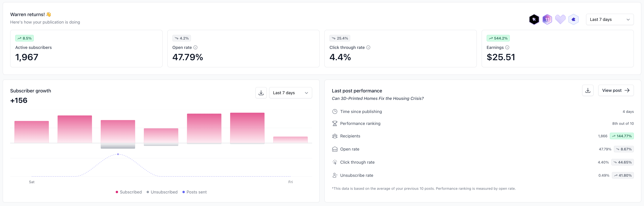Screen dimensions: 644x206
Task: Click info icon beside Click through rate
Action: pyautogui.click(x=368, y=47)
